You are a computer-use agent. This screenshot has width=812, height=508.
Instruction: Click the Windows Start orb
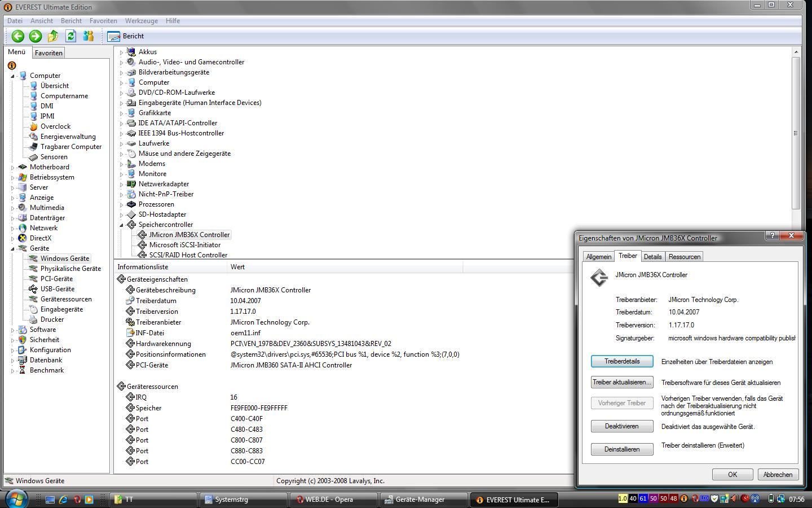click(x=16, y=499)
